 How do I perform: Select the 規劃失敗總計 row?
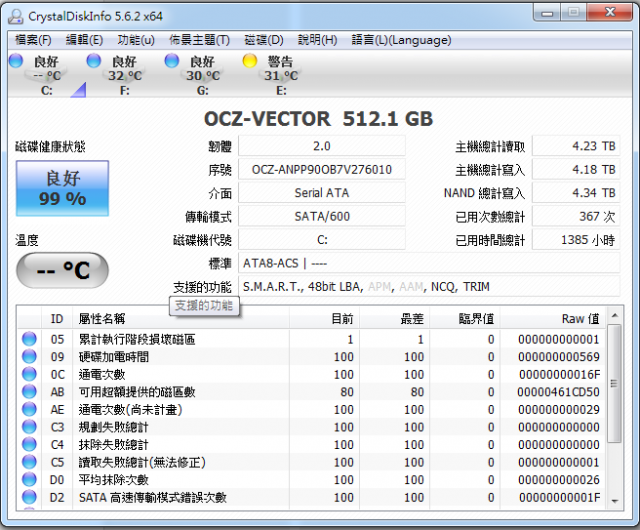[312, 427]
